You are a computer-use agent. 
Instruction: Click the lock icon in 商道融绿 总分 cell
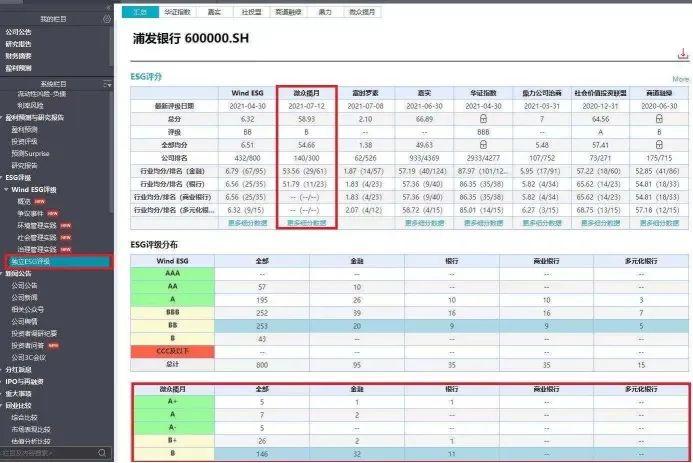(659, 119)
